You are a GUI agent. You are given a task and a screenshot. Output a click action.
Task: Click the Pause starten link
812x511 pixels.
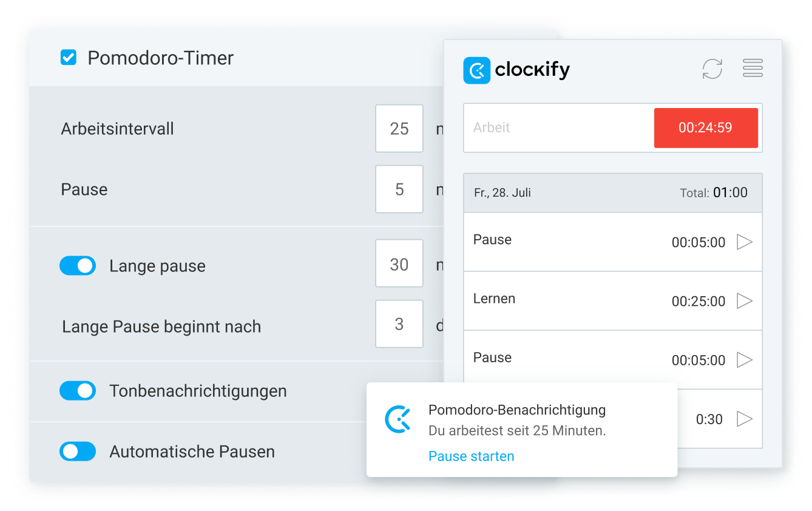[472, 456]
